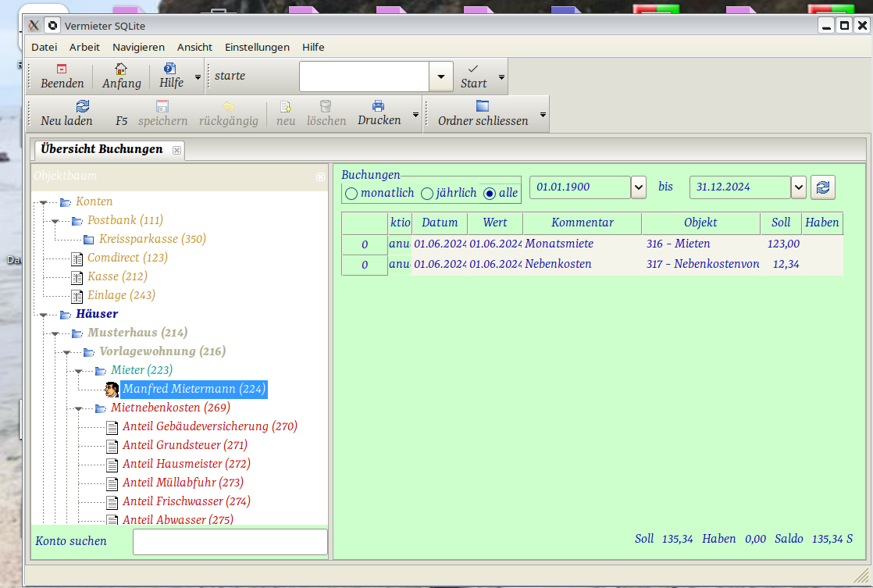Open the start date 01.01.1900 dropdown
The height and width of the screenshot is (588, 873).
[639, 187]
